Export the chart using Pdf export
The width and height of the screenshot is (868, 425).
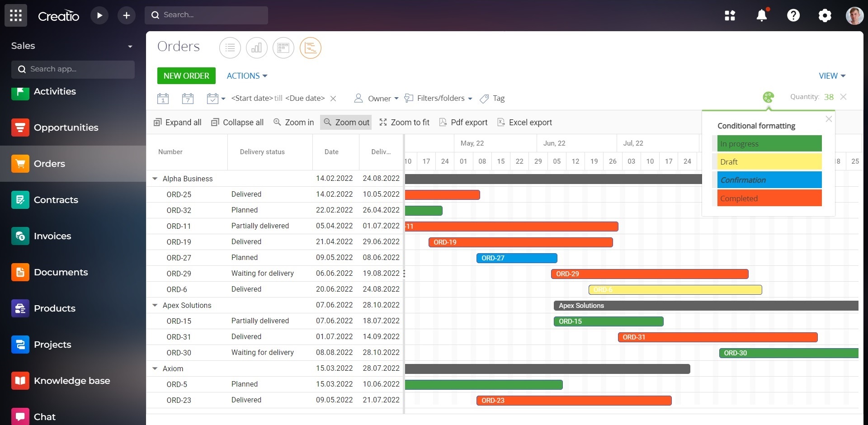(x=463, y=122)
